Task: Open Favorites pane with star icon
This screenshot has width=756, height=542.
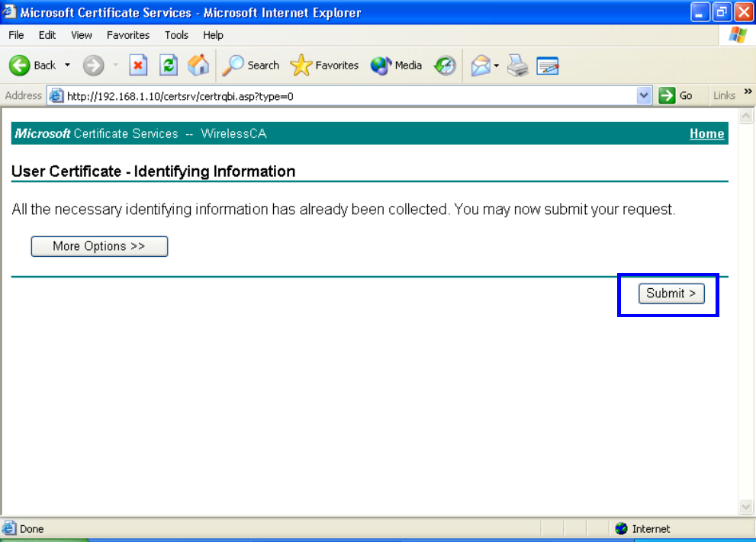Action: [324, 65]
